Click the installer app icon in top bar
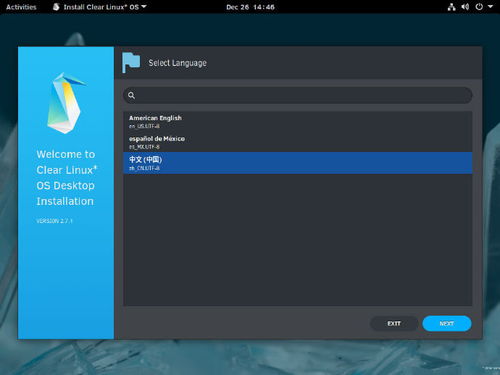 56,7
